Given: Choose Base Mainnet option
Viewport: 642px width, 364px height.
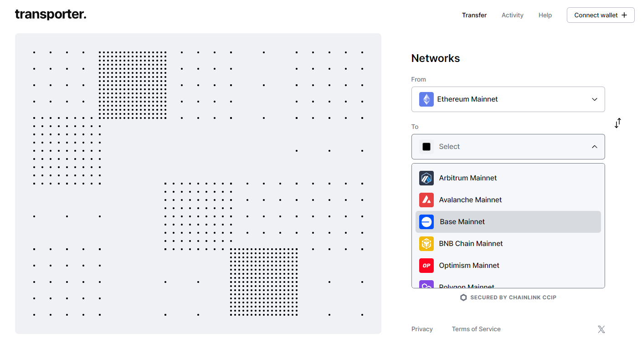Looking at the screenshot, I should click(508, 222).
